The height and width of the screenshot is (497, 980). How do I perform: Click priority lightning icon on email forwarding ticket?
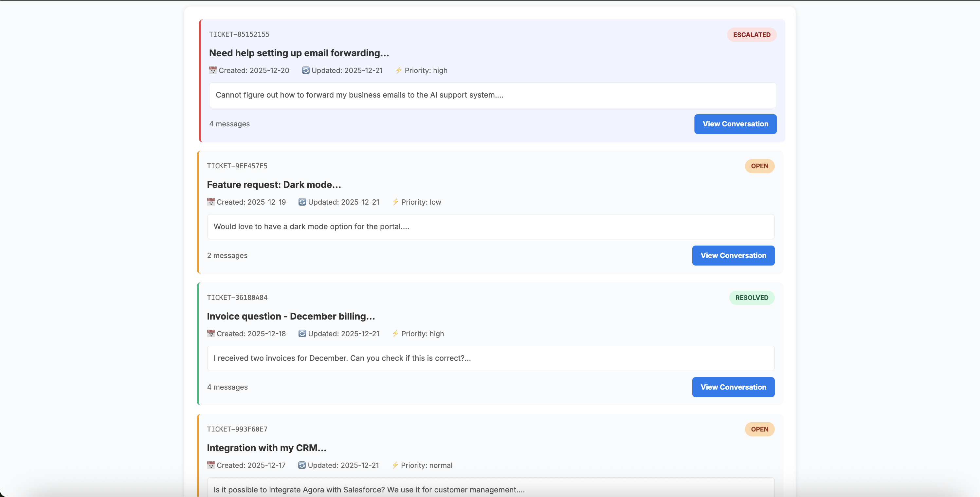[398, 70]
